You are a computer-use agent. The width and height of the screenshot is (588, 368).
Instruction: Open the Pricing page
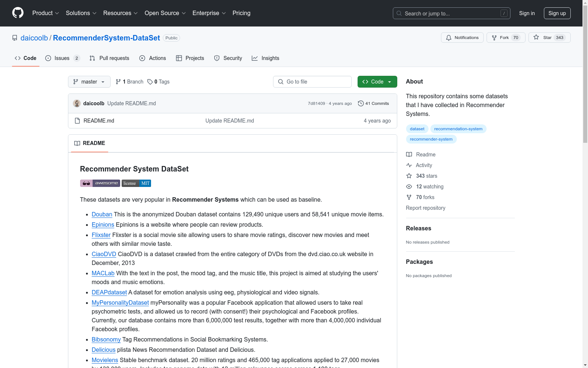(241, 13)
